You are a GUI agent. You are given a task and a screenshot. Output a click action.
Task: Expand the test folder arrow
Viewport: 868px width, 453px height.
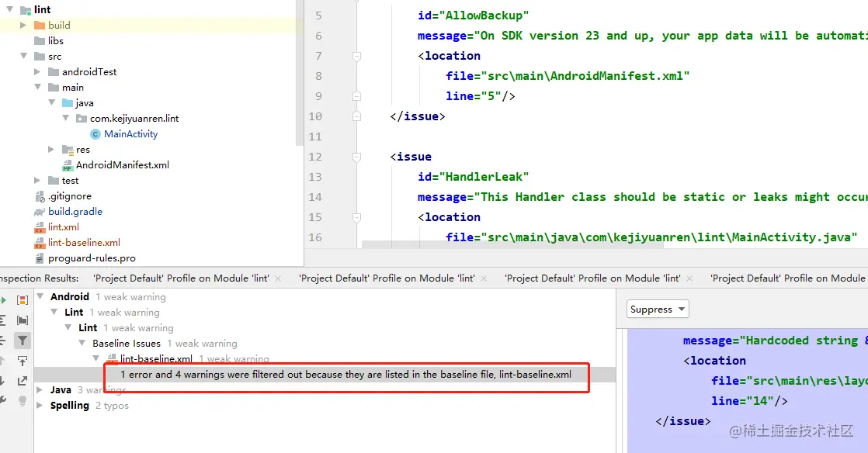pos(37,180)
